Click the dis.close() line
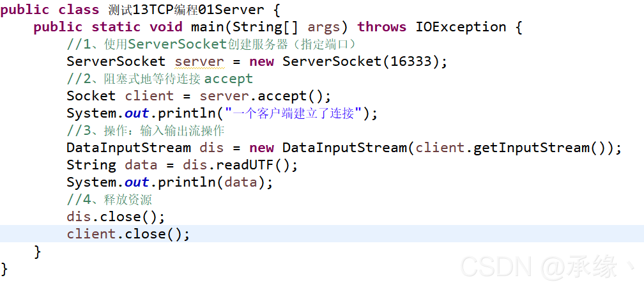Image resolution: width=644 pixels, height=287 pixels. pos(116,217)
